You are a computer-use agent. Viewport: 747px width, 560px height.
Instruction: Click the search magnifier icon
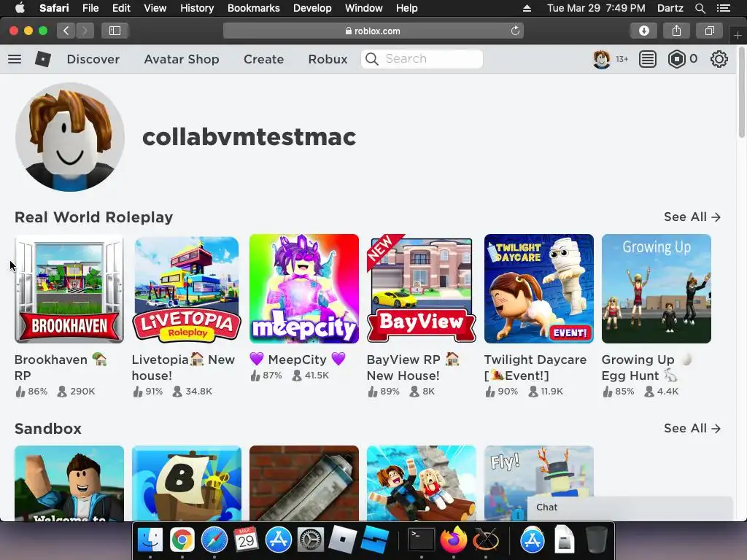(x=371, y=59)
